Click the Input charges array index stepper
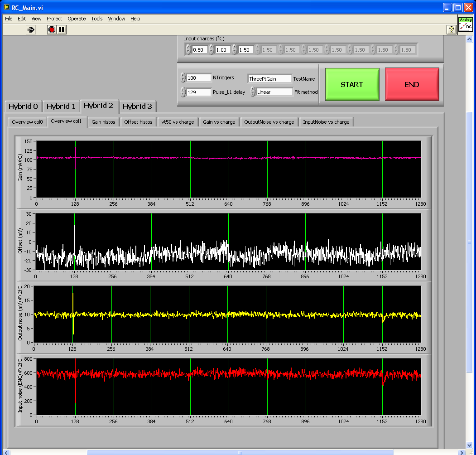Screen dimensions: 476x455 click(x=188, y=50)
